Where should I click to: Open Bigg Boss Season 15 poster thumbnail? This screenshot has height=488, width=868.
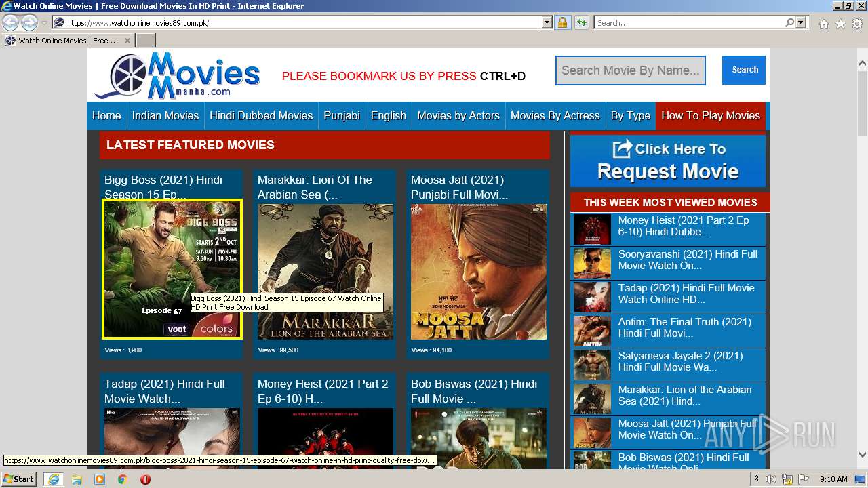tap(172, 269)
